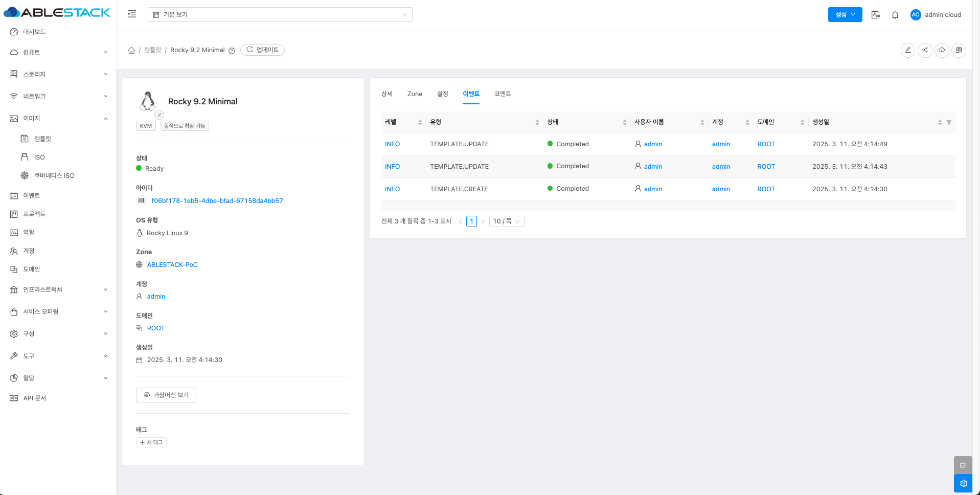This screenshot has width=980, height=495.
Task: Collapse the sidebar with the menu fold icon
Action: pos(132,14)
